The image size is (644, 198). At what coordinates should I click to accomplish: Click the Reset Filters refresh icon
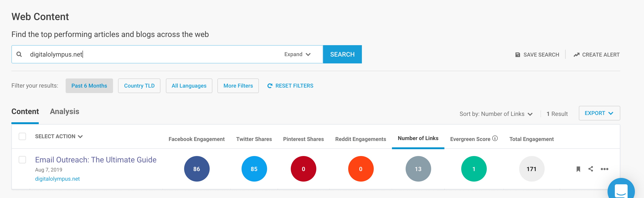(x=270, y=86)
